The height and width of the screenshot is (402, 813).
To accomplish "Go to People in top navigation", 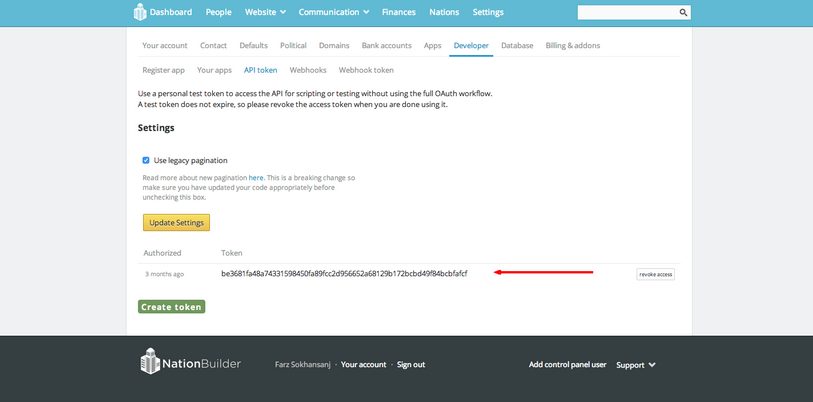I will (219, 12).
